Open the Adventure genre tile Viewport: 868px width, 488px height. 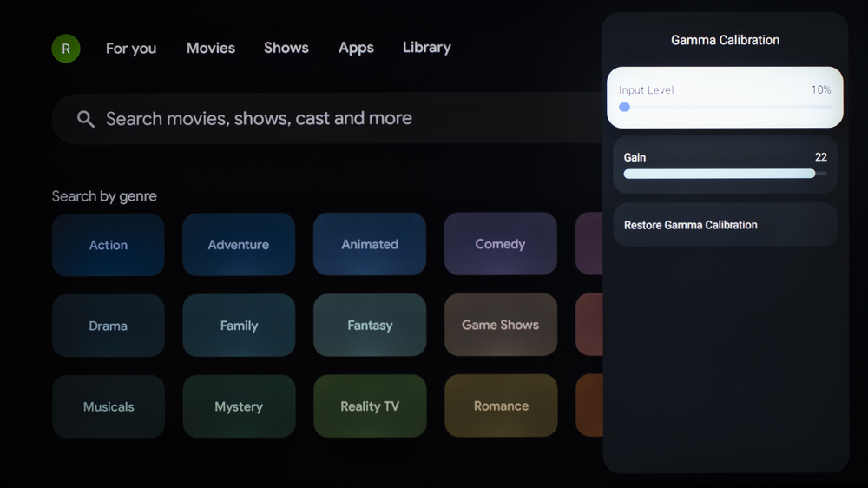pos(239,245)
